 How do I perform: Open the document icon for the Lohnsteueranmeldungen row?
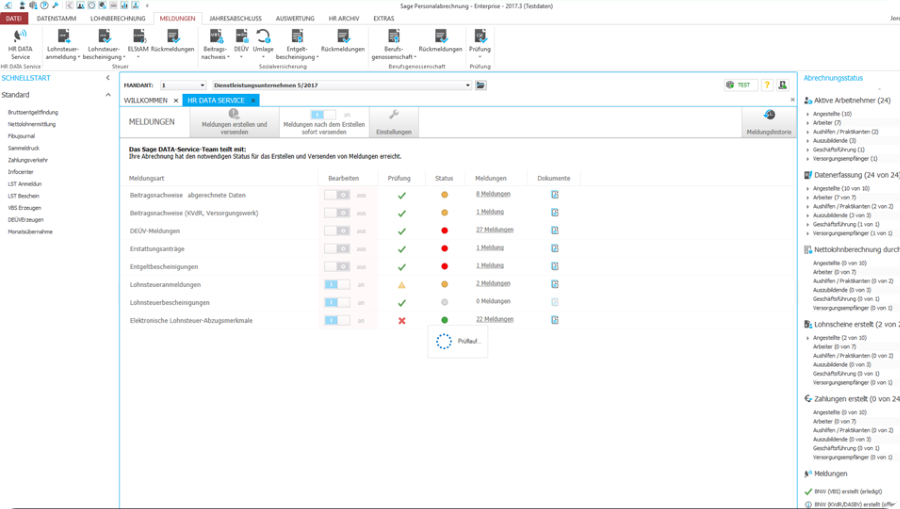pyautogui.click(x=554, y=283)
